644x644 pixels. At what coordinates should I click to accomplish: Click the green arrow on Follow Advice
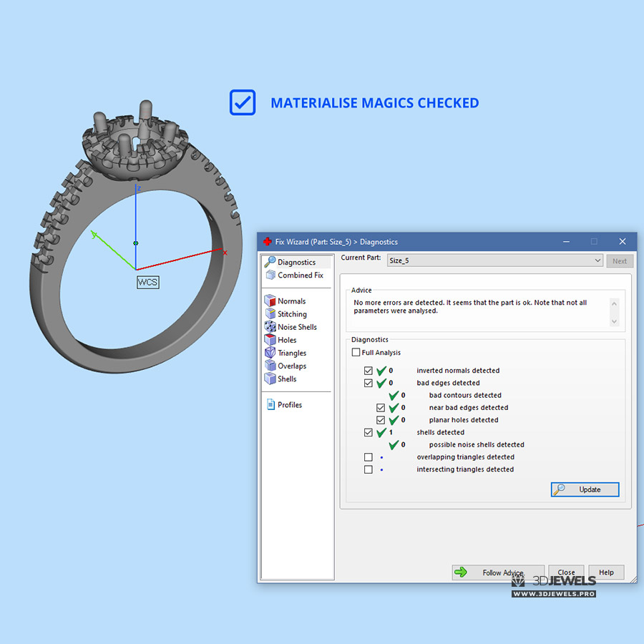462,572
